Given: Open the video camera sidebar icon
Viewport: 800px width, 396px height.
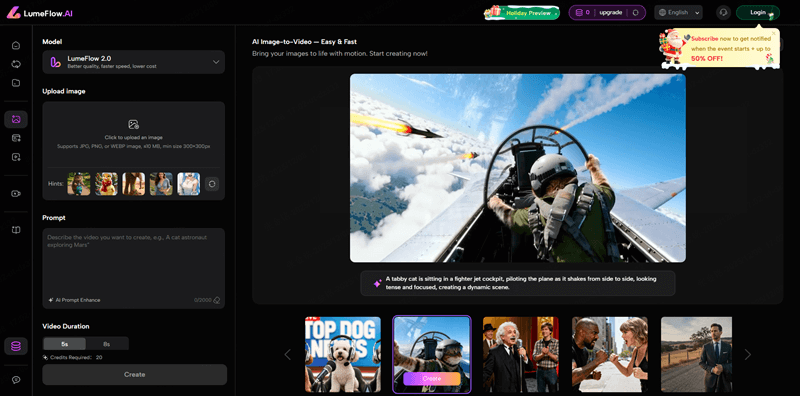Looking at the screenshot, I should (x=16, y=193).
